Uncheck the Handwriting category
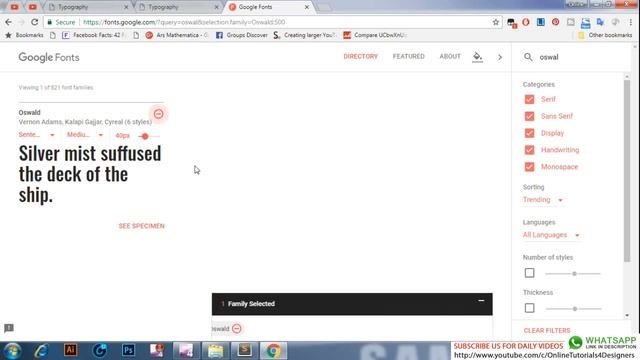Image resolution: width=640 pixels, height=360 pixels. pos(529,150)
